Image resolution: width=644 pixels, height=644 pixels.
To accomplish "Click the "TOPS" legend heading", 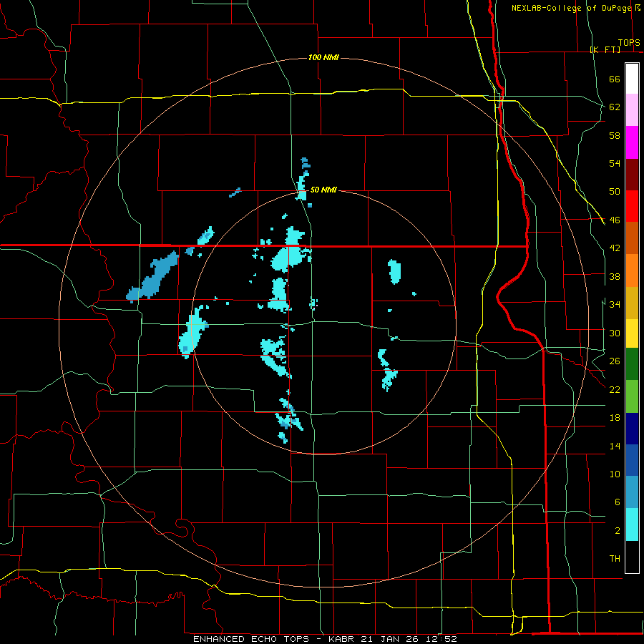I will 629,42.
